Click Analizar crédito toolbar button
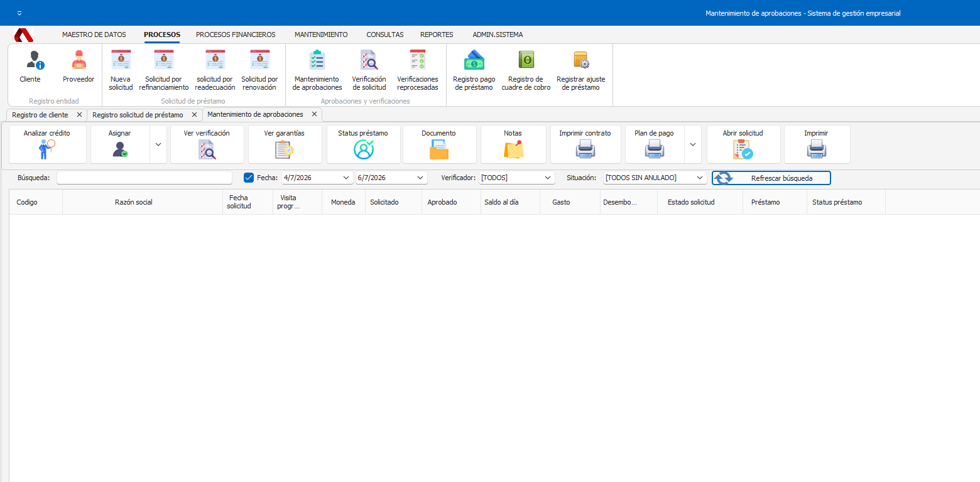Viewport: 980px width, 482px height. coord(47,144)
